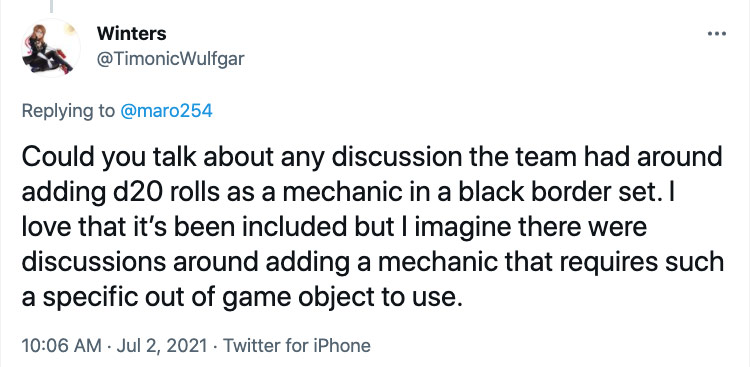Open the 10:06 AM timestamp link
The width and height of the screenshot is (750, 367).
[62, 345]
